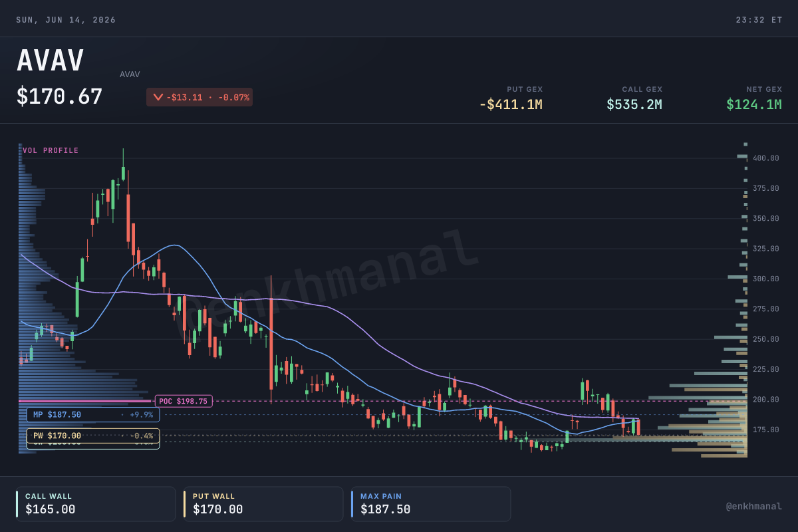Click the +9.9% value in MP tag
798x532 pixels.
[x=141, y=415]
